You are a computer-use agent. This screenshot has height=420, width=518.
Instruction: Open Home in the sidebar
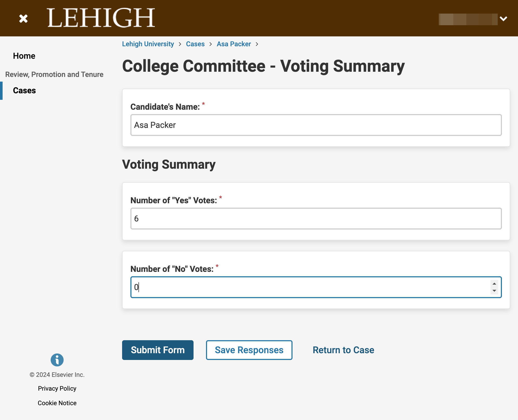coord(24,56)
